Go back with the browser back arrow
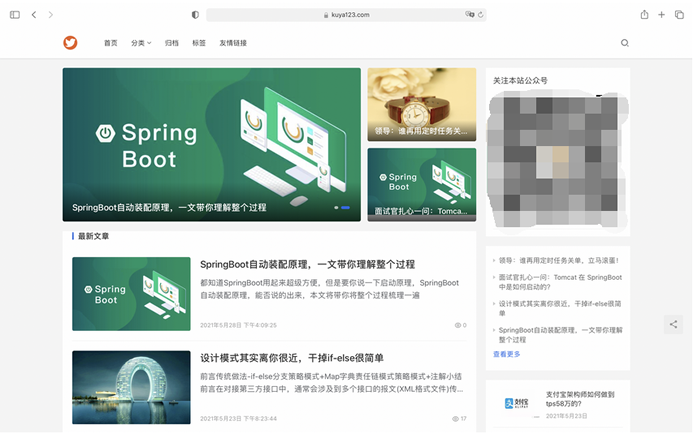The height and width of the screenshot is (443, 698). click(34, 15)
